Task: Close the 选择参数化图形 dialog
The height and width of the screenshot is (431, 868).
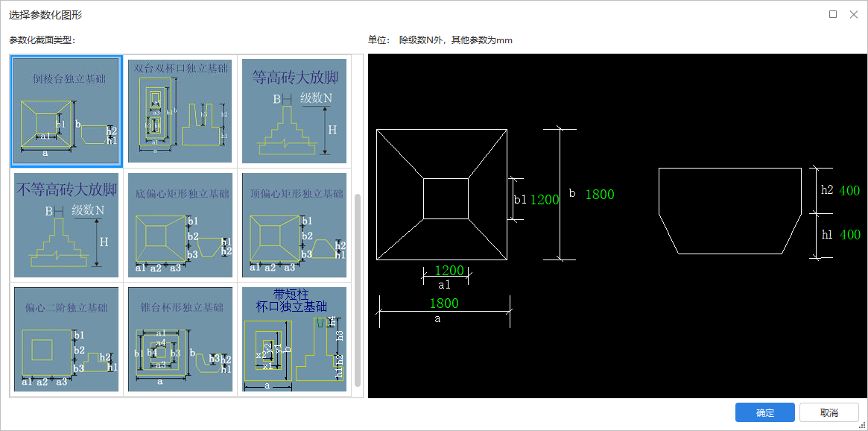Action: [854, 14]
